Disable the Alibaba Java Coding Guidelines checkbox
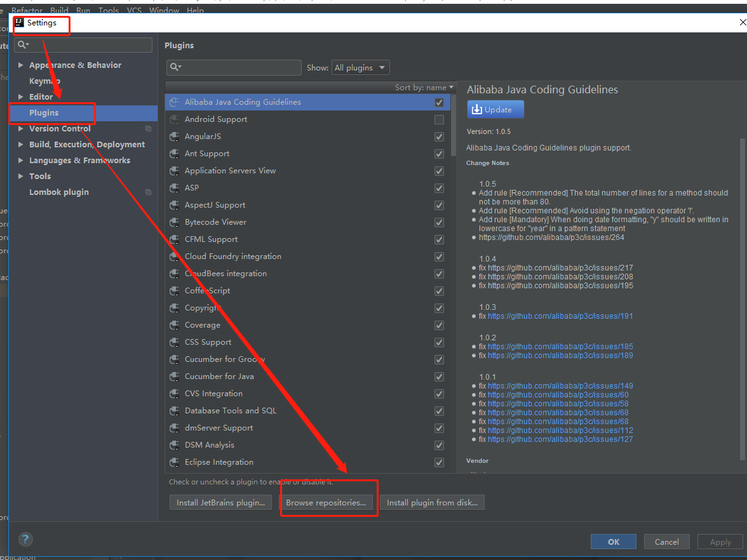The image size is (747, 560). (x=440, y=102)
